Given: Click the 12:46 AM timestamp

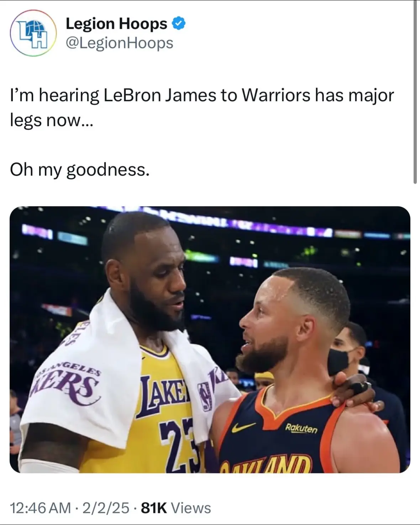Looking at the screenshot, I should [40, 508].
